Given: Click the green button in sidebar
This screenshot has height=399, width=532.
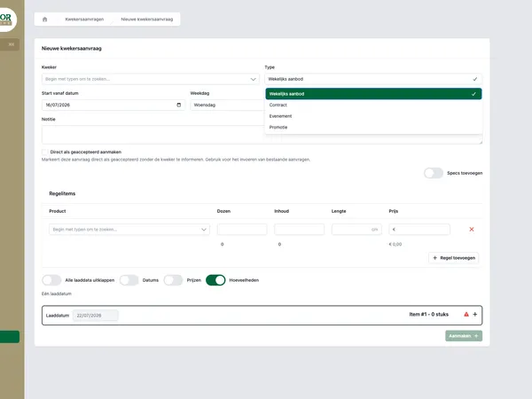Looking at the screenshot, I should (10, 337).
